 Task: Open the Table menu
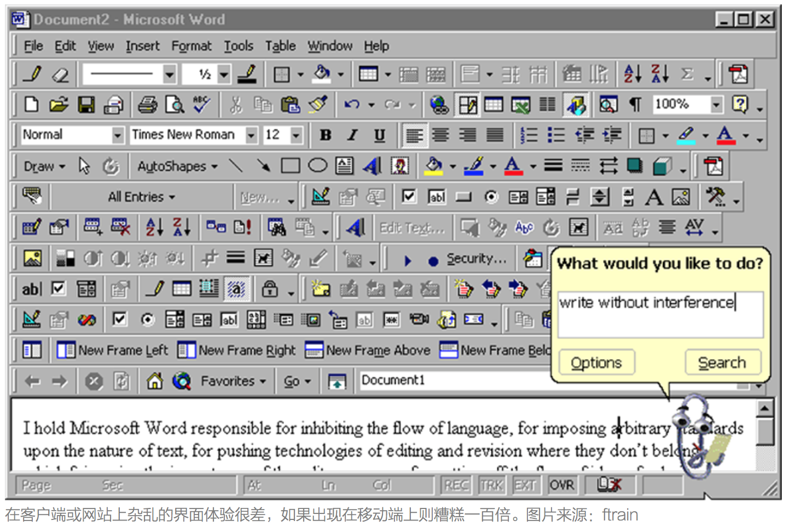[x=280, y=46]
